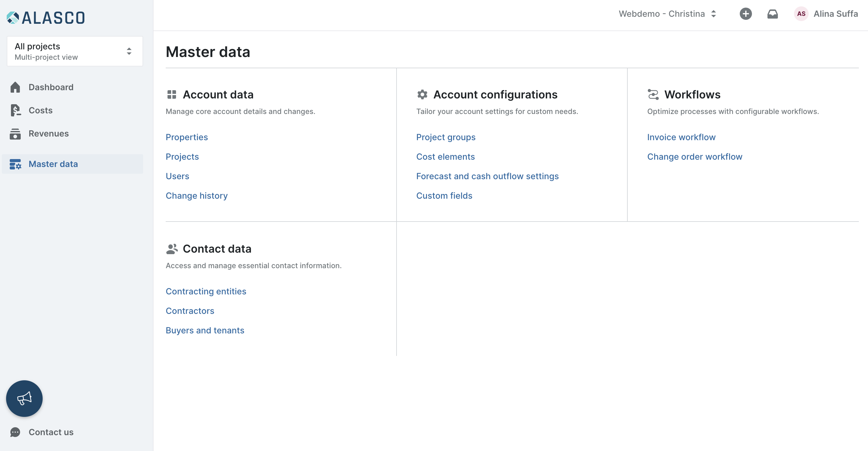
Task: Click the plus add icon in header
Action: point(746,14)
